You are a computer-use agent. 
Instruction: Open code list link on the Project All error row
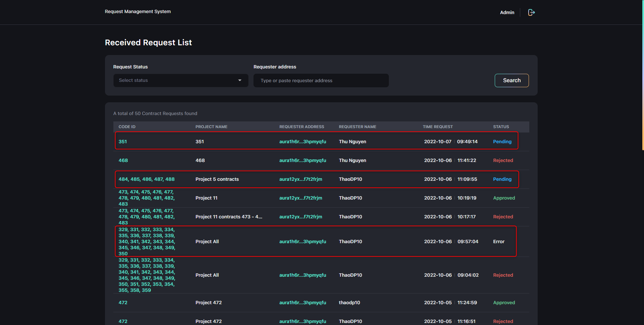pyautogui.click(x=147, y=241)
